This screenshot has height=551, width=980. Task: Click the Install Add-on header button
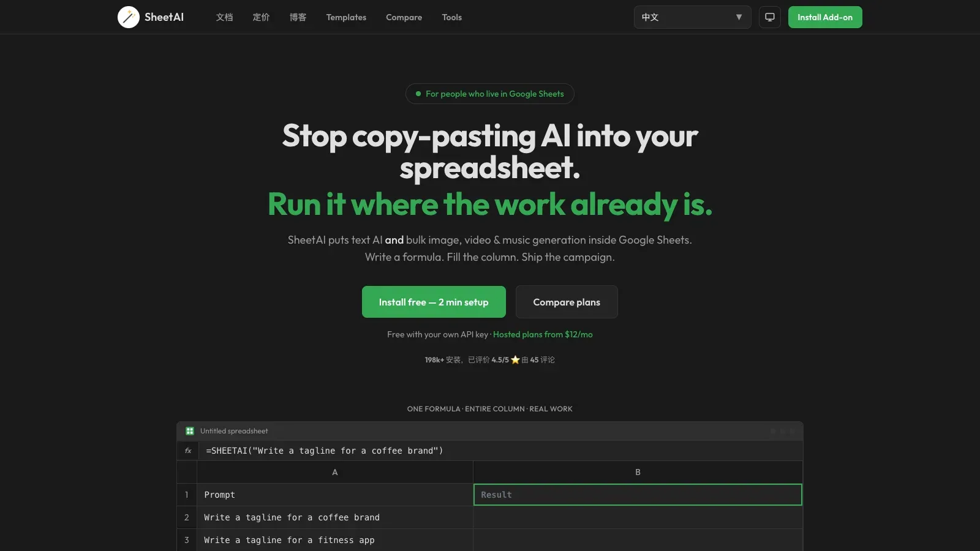825,17
